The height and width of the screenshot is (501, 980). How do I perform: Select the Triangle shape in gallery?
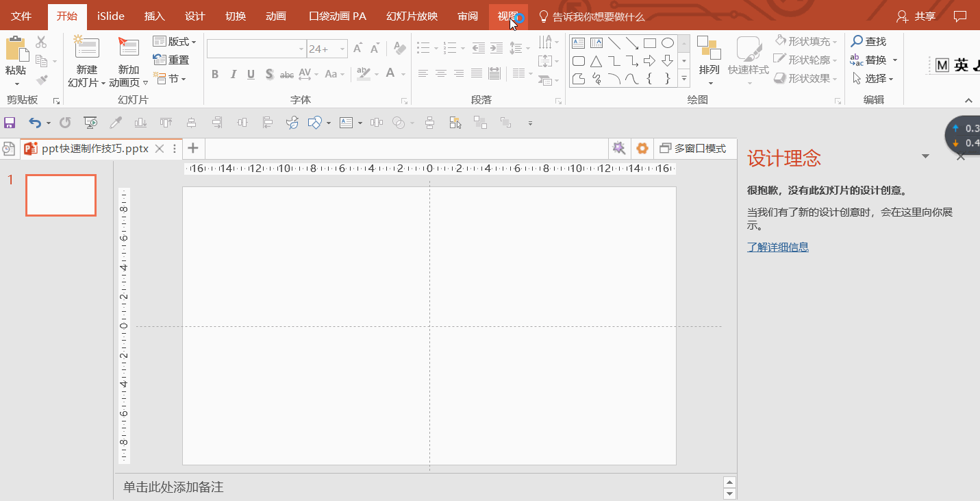coord(596,61)
